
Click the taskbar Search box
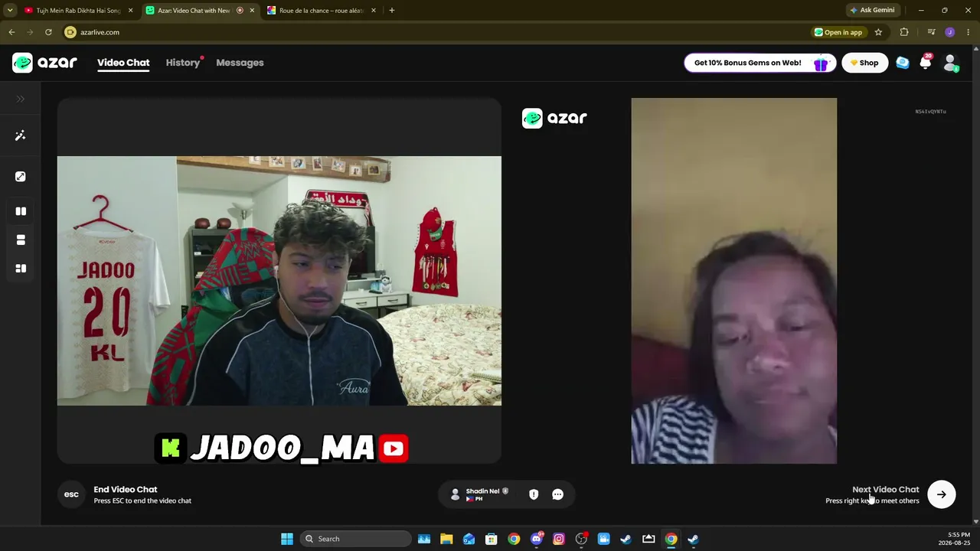[356, 539]
